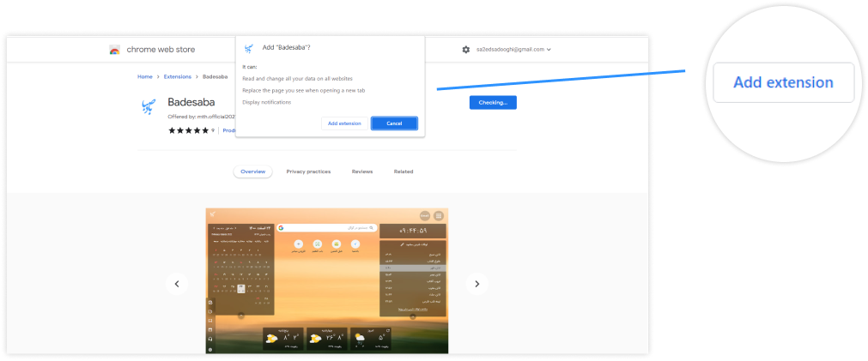Go to Home in the breadcrumb
Screen dimensions: 868x361
point(145,77)
